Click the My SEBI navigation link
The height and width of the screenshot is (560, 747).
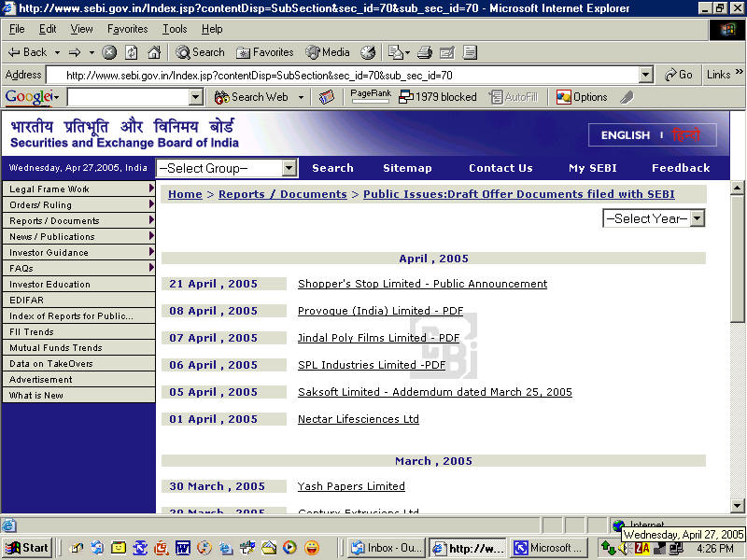pos(593,168)
